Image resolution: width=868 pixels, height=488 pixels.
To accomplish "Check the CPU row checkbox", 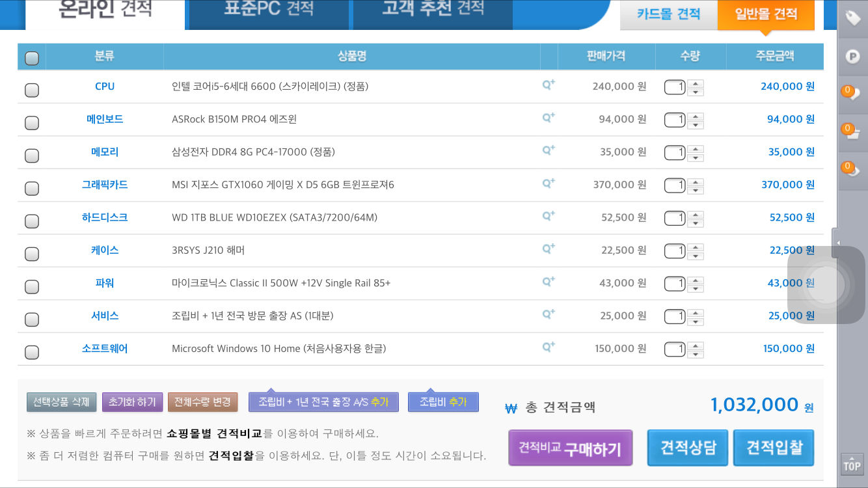I will point(31,90).
